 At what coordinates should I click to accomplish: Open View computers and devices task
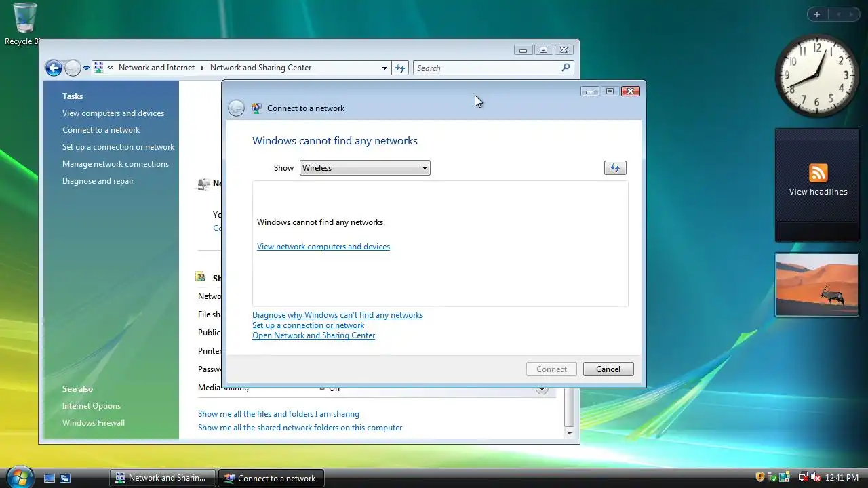(x=113, y=113)
